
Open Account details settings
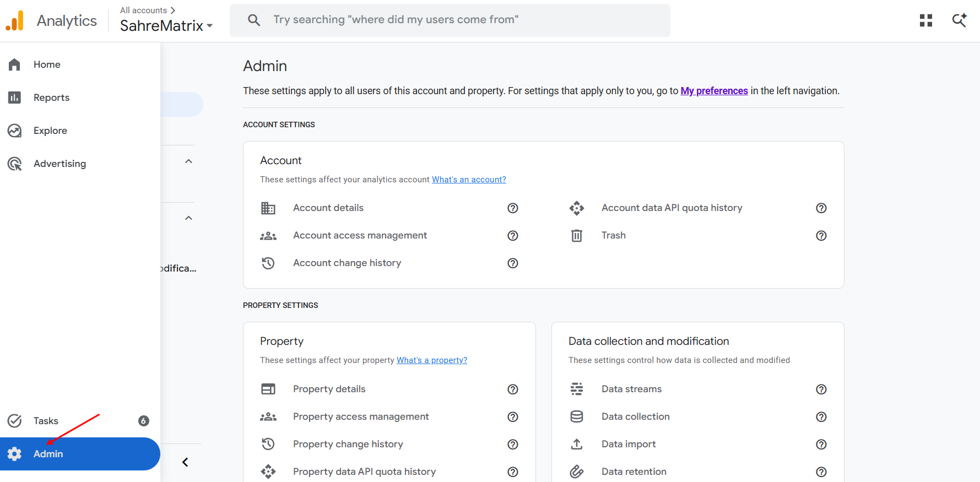click(328, 208)
